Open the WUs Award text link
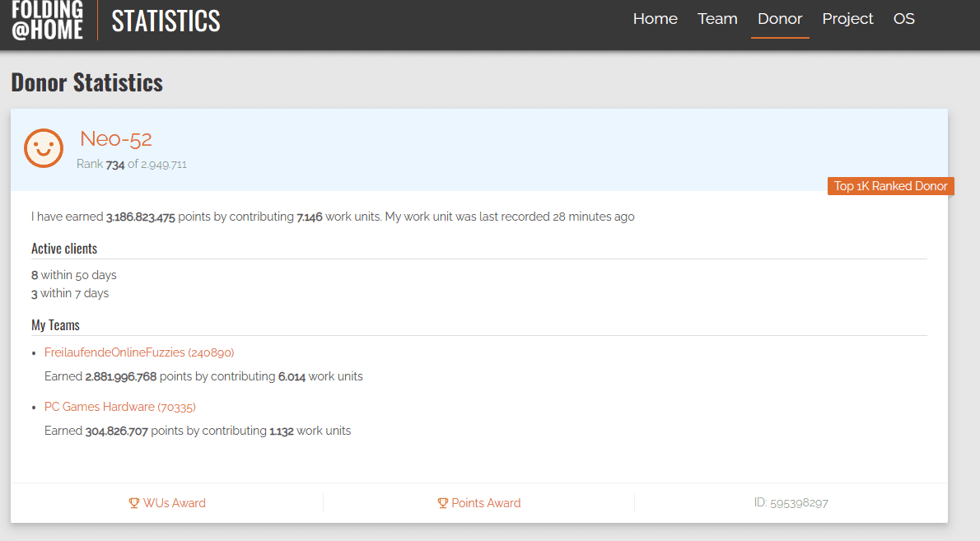The image size is (980, 541). click(174, 503)
